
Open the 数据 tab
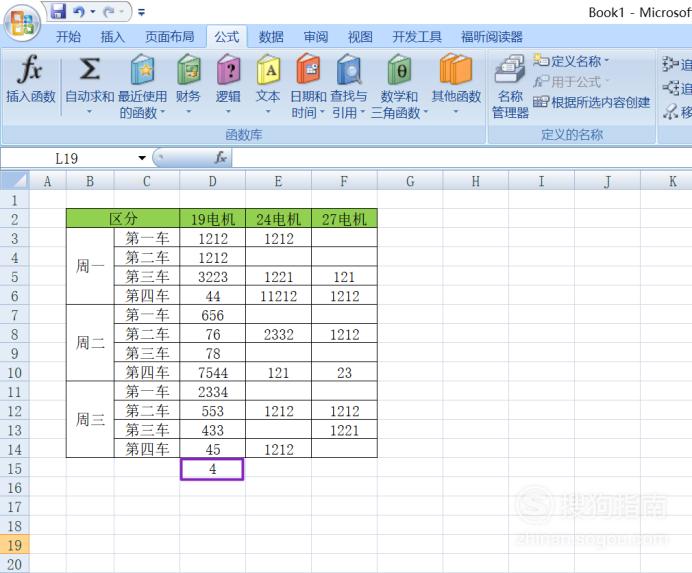pyautogui.click(x=271, y=37)
